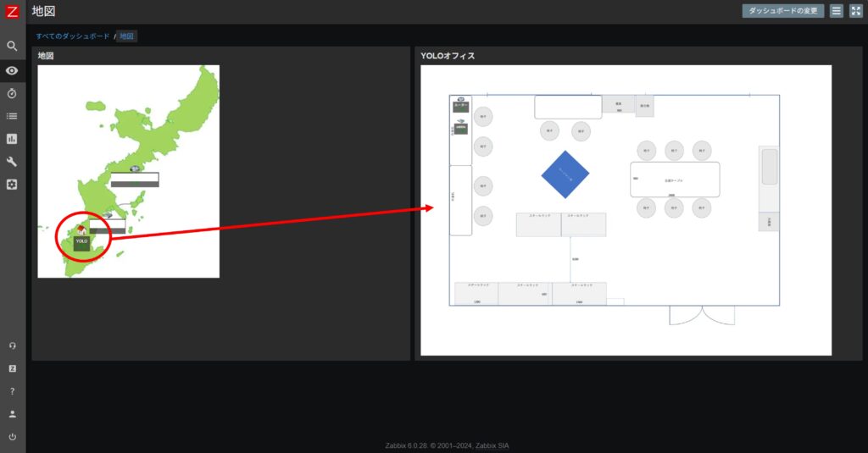868x453 pixels.
Task: Open the Integrations Z icon
Action: (x=12, y=368)
